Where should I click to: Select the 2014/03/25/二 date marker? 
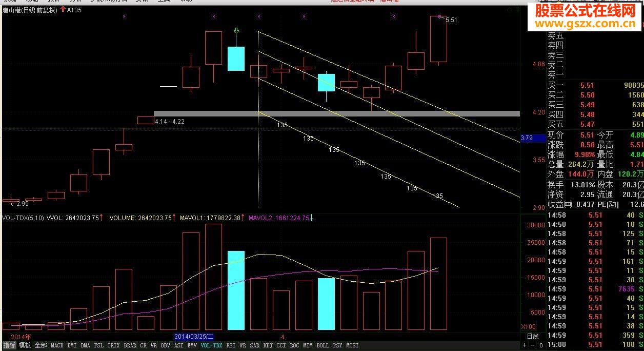click(x=194, y=337)
